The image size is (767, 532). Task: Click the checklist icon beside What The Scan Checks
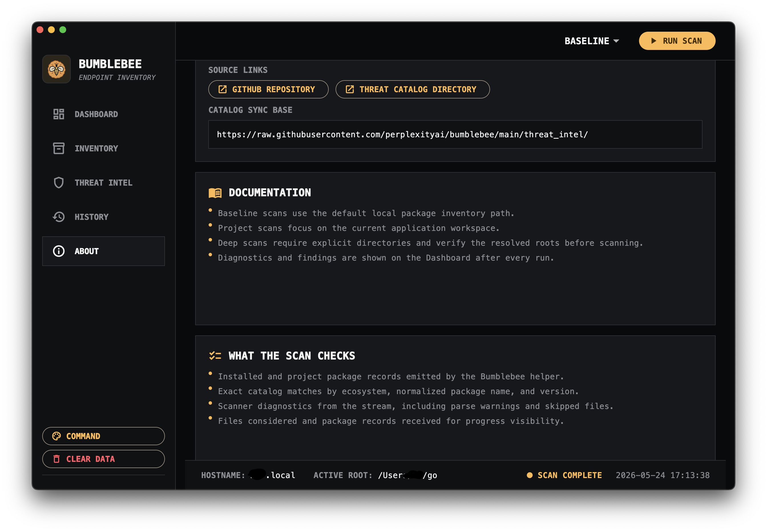click(215, 356)
